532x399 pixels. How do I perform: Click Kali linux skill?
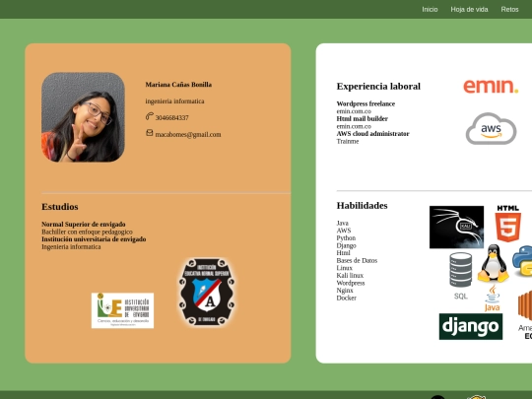[350, 275]
